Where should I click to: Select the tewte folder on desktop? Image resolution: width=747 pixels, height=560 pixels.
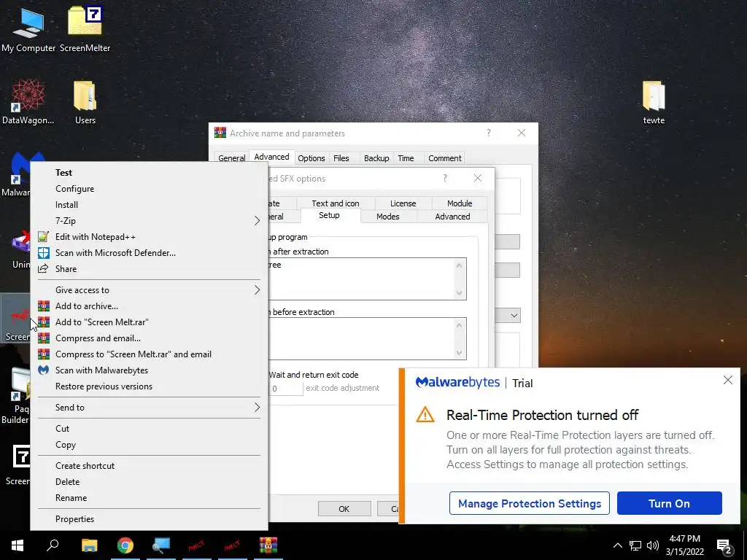point(654,101)
